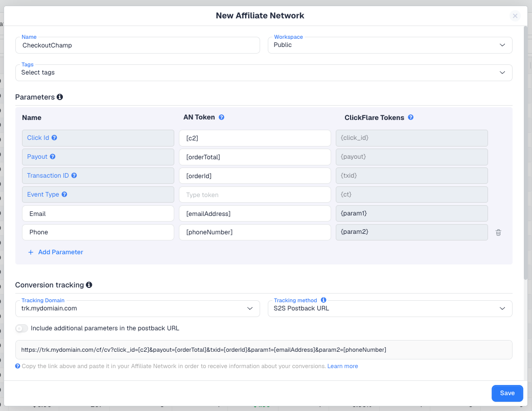
Task: Click the Tags dropdown chevron arrow
Action: pyautogui.click(x=502, y=72)
